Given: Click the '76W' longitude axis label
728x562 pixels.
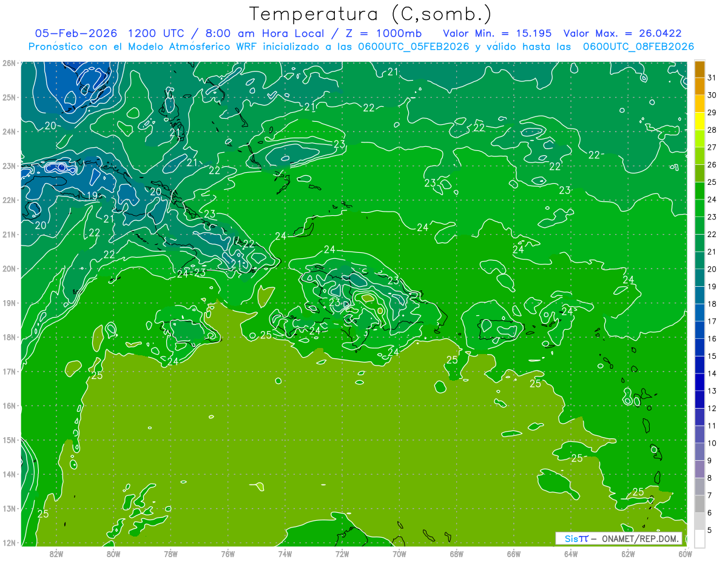Looking at the screenshot, I should (228, 554).
